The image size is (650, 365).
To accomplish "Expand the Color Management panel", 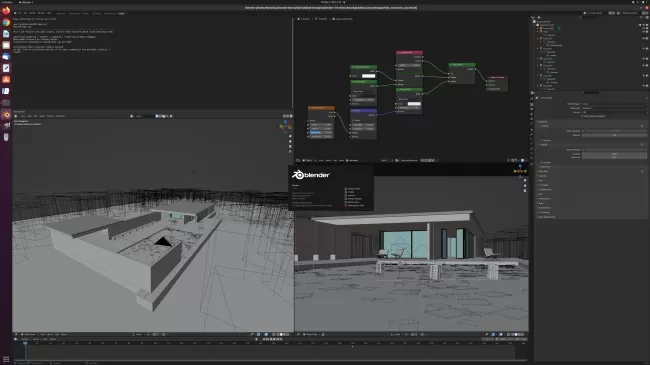I will (546, 217).
